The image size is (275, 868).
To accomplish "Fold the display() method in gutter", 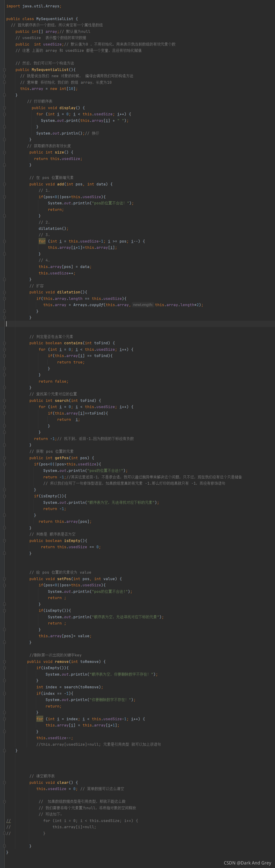I will click(4, 108).
